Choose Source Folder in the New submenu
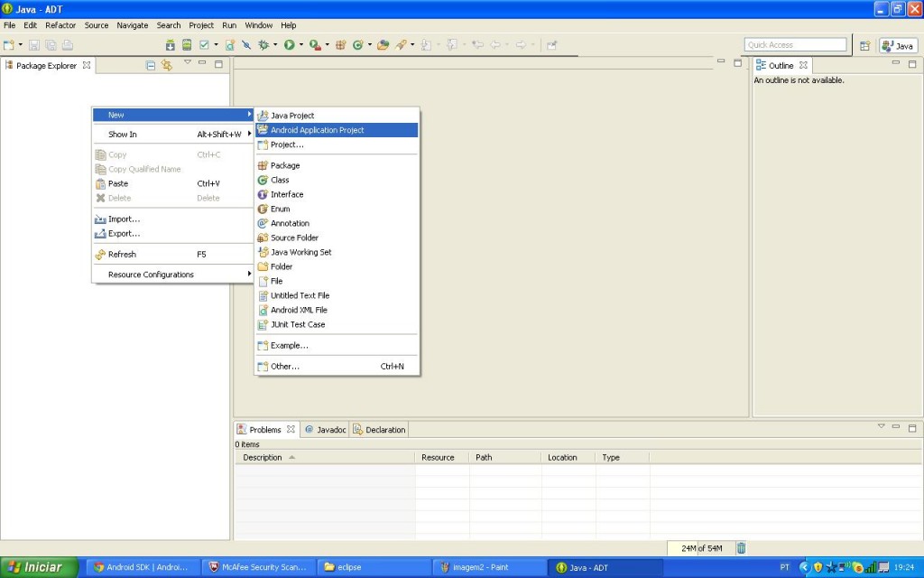 click(x=337, y=238)
